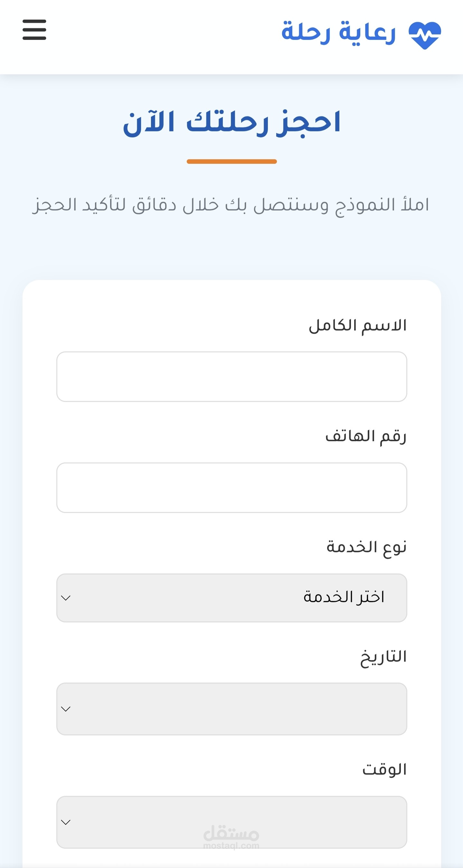Image resolution: width=463 pixels, height=868 pixels.
Task: Click the رقم الهاتف field label
Action: (366, 437)
